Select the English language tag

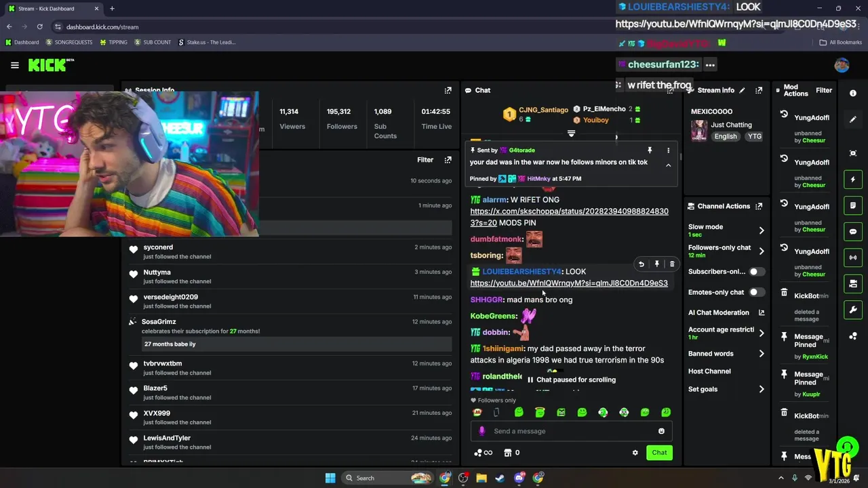point(726,136)
